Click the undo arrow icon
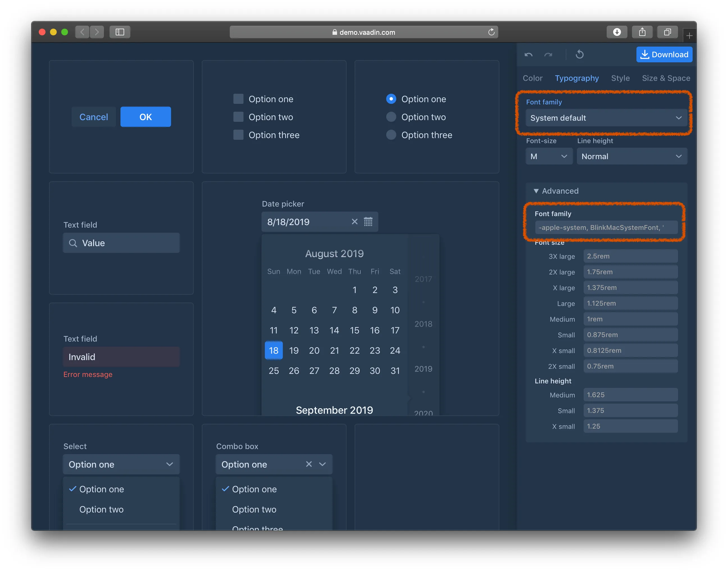The image size is (728, 572). click(x=528, y=54)
